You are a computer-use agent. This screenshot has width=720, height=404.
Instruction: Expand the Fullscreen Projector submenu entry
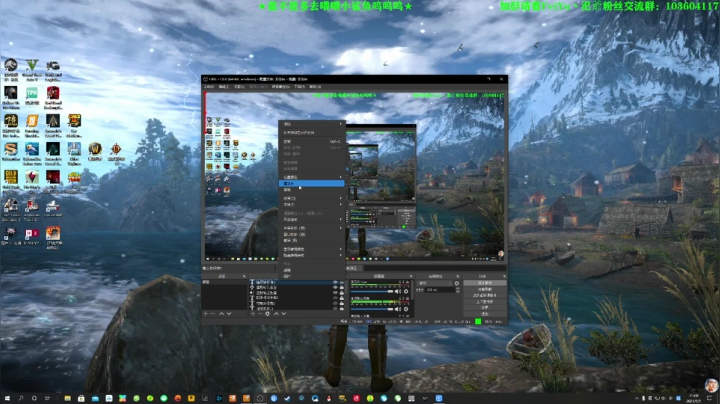pos(311,228)
